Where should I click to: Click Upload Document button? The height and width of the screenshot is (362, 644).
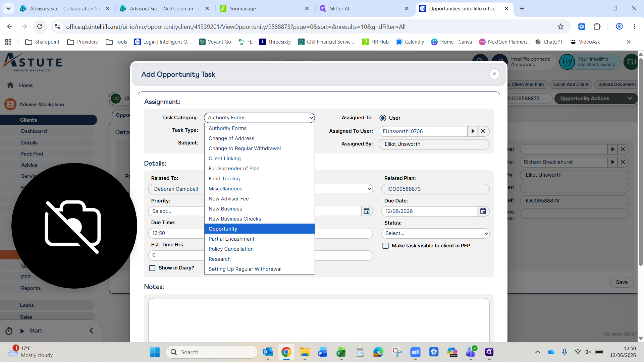(616, 84)
